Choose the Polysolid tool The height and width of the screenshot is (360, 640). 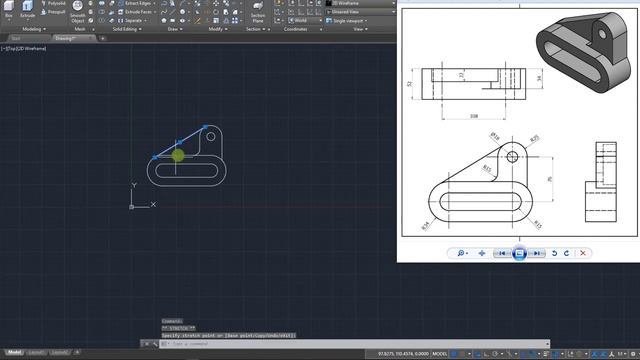point(53,3)
